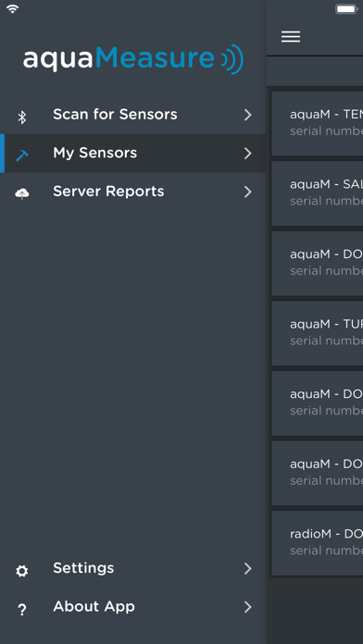This screenshot has height=644, width=363.
Task: Expand My Sensors chevron arrow
Action: (247, 154)
